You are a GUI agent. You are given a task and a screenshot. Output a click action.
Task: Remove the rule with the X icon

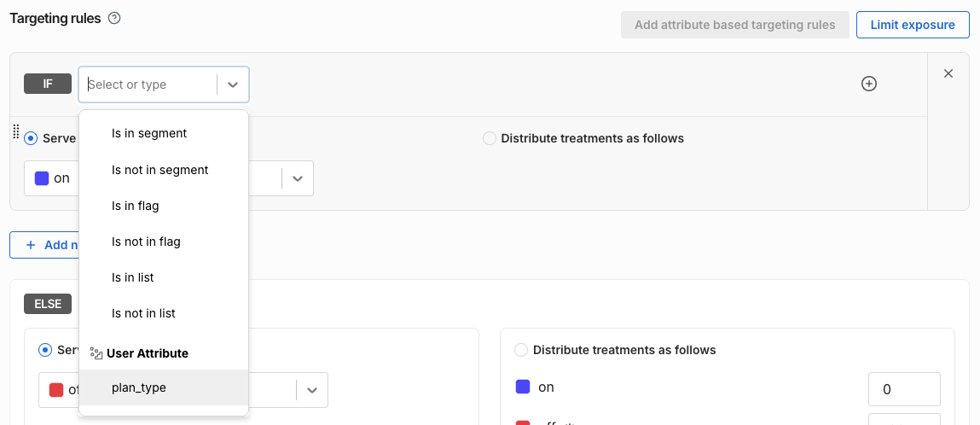pyautogui.click(x=948, y=74)
